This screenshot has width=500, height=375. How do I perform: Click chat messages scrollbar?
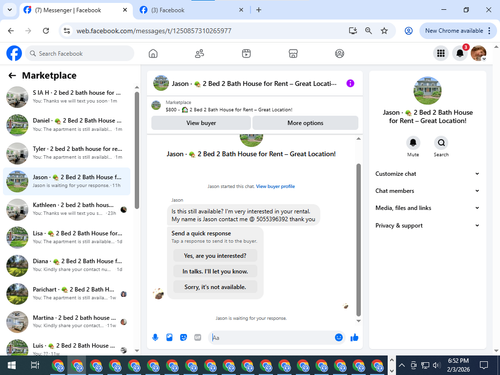click(x=358, y=239)
